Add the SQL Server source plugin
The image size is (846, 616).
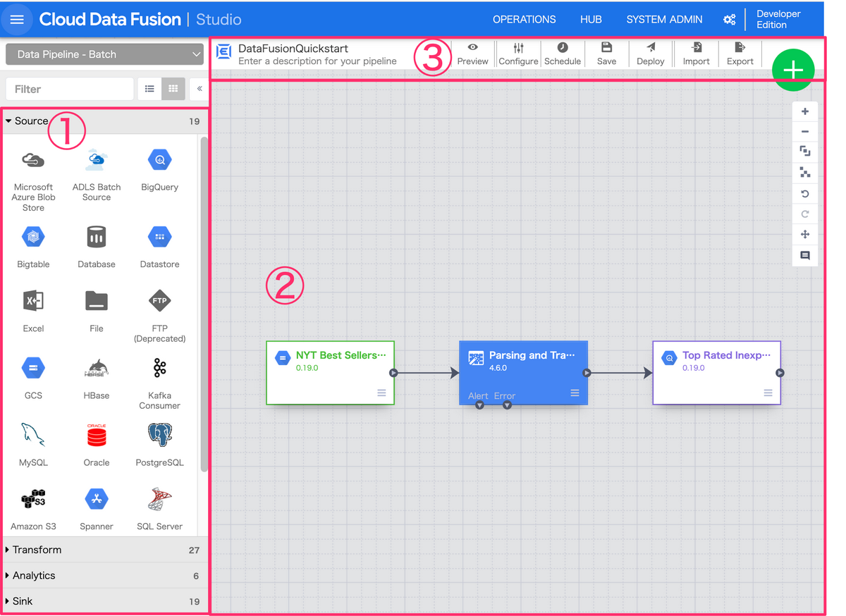pyautogui.click(x=159, y=508)
